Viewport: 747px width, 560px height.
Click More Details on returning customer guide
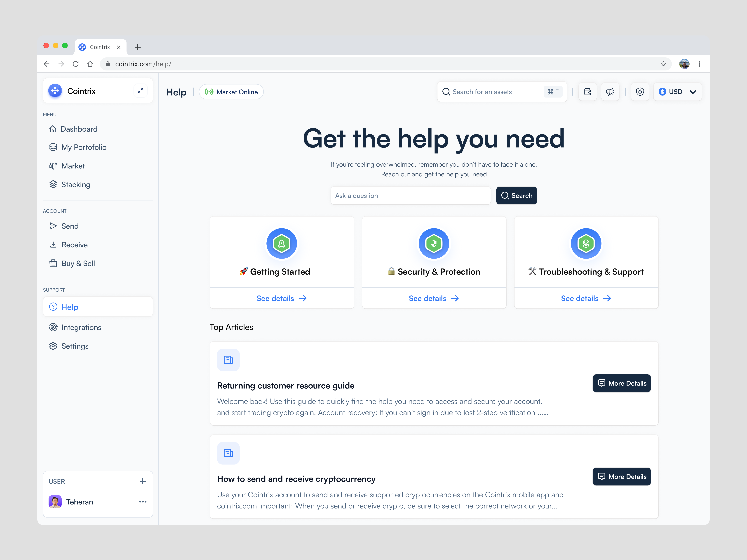(622, 383)
